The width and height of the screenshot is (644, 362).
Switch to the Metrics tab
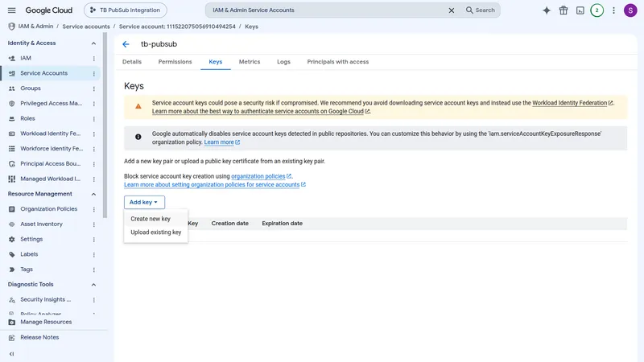click(x=250, y=62)
